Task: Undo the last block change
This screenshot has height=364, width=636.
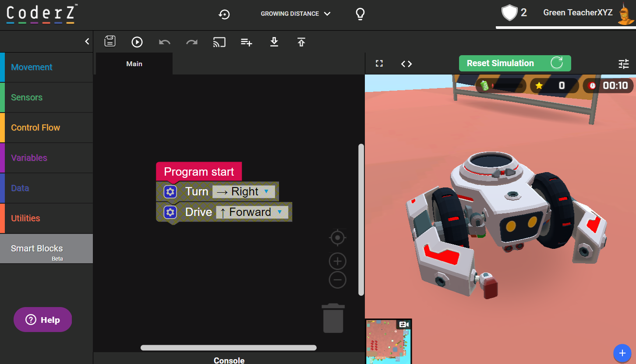Action: coord(165,42)
